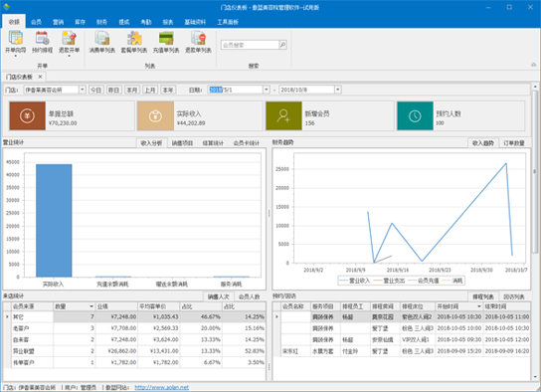Click the 会员来源 column header
The height and width of the screenshot is (392, 541).
click(x=32, y=306)
